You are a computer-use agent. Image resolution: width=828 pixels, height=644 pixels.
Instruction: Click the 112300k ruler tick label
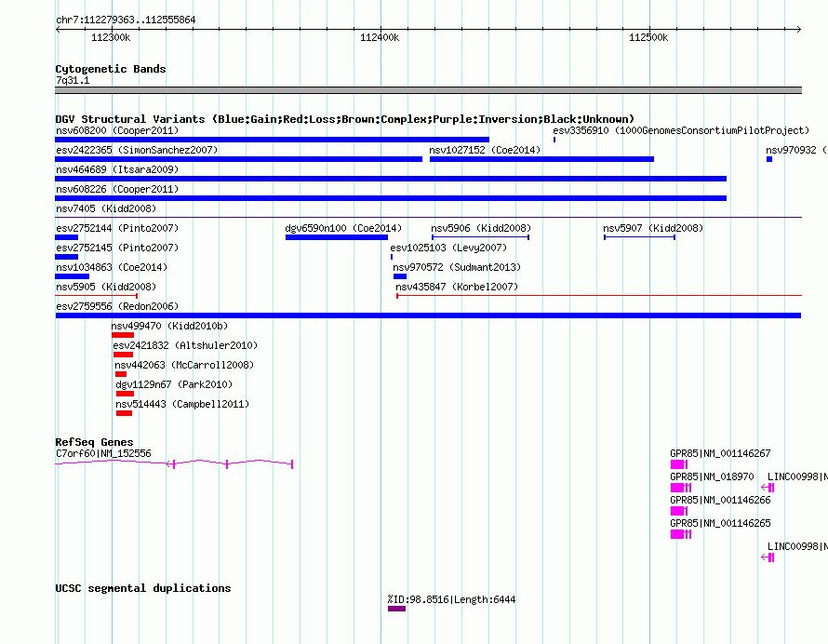pos(111,37)
